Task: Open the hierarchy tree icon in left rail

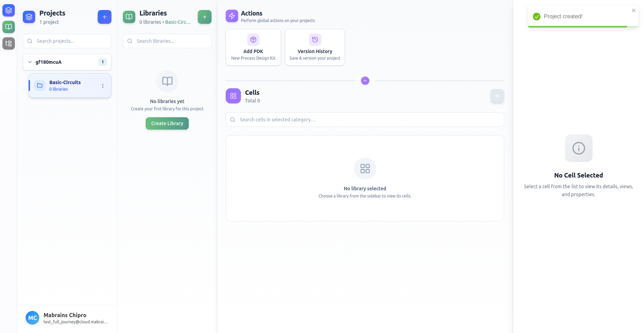Action: point(9,43)
